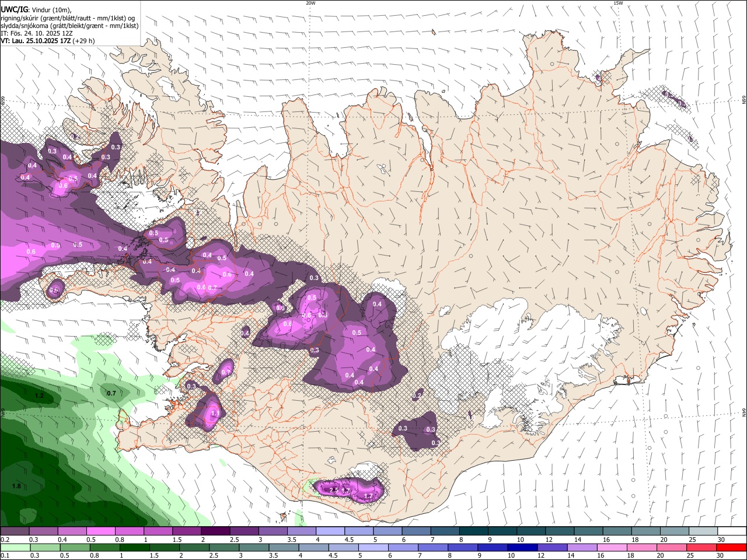Click the 1.1 snowfall value in the southwest
The height and width of the screenshot is (560, 747).
tap(215, 413)
